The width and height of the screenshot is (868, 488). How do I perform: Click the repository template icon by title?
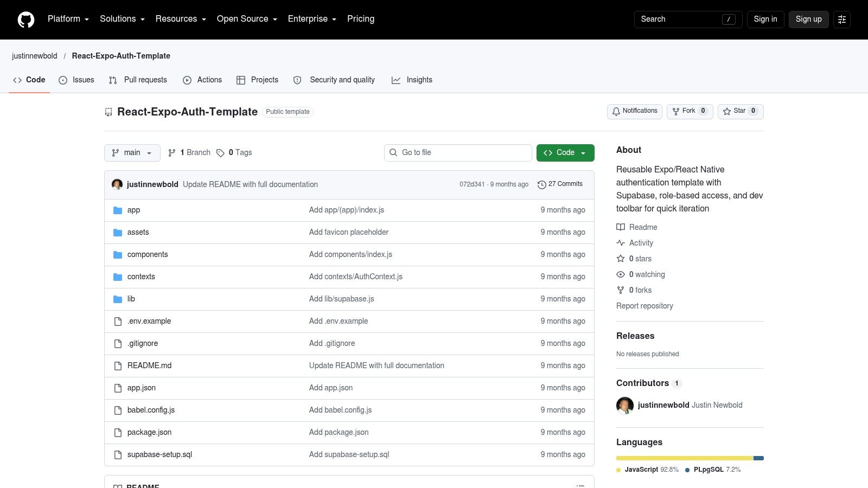108,112
